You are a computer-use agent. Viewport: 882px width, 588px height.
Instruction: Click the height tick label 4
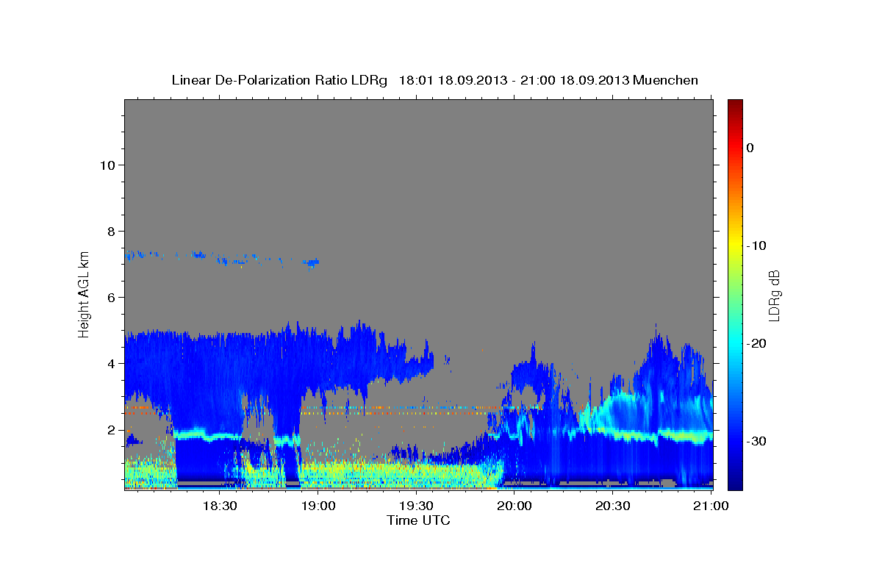click(112, 364)
